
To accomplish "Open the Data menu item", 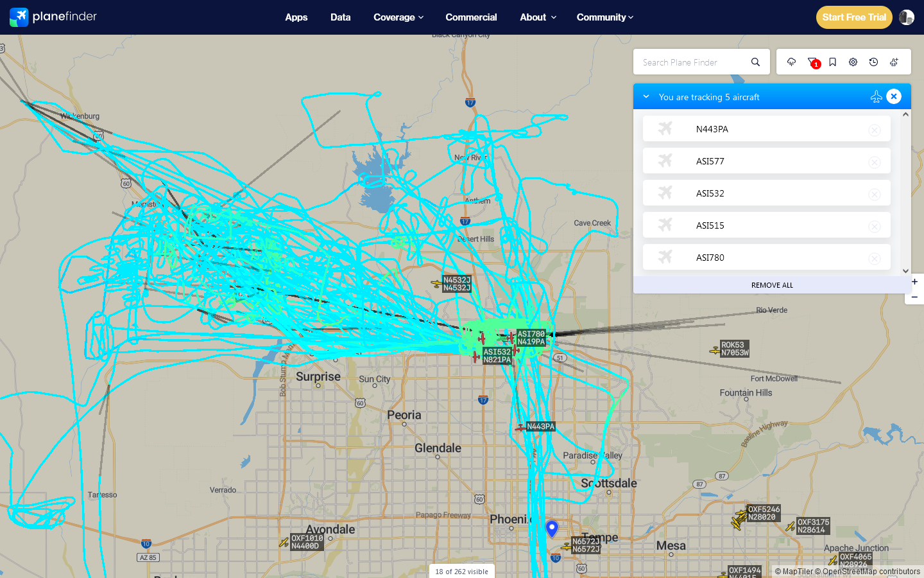I will (x=341, y=17).
